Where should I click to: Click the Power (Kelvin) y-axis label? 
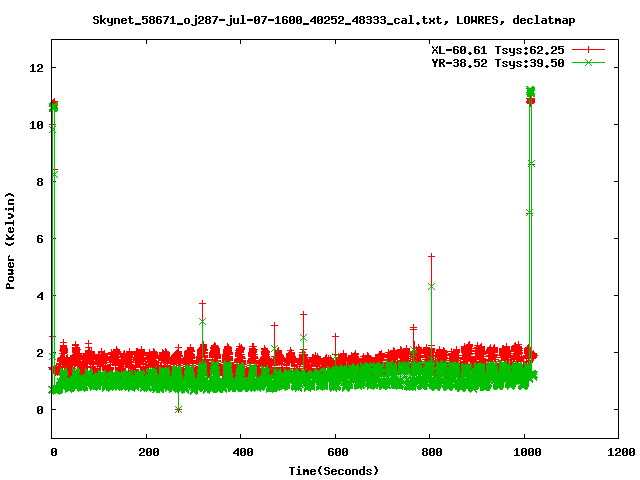click(10, 241)
